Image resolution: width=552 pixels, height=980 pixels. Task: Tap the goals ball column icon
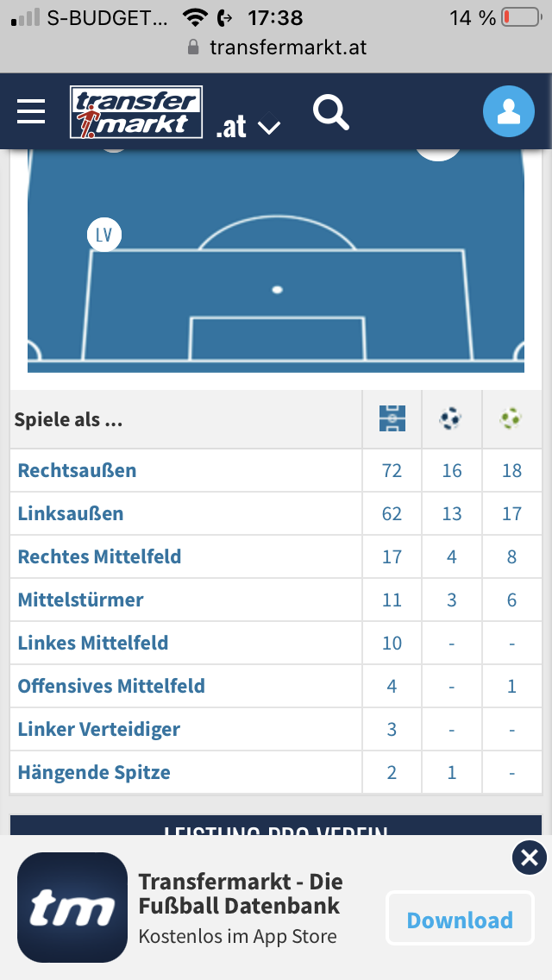(x=451, y=420)
